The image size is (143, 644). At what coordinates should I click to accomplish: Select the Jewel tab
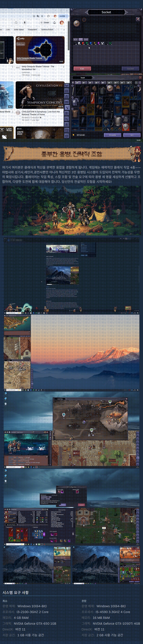pyautogui.click(x=86, y=40)
